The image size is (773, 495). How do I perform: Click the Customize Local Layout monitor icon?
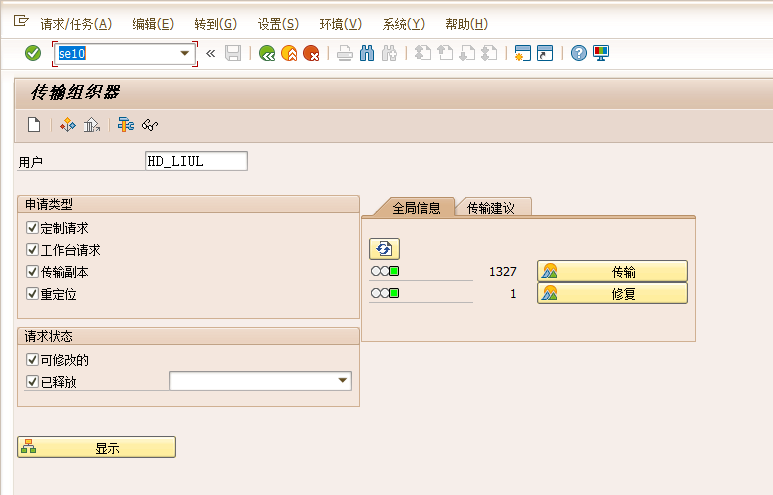tap(601, 53)
